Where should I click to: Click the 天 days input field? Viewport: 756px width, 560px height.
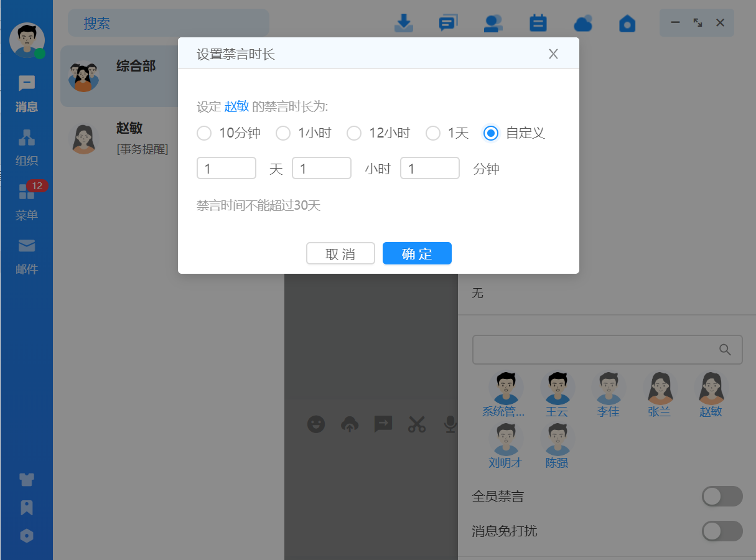(x=226, y=169)
